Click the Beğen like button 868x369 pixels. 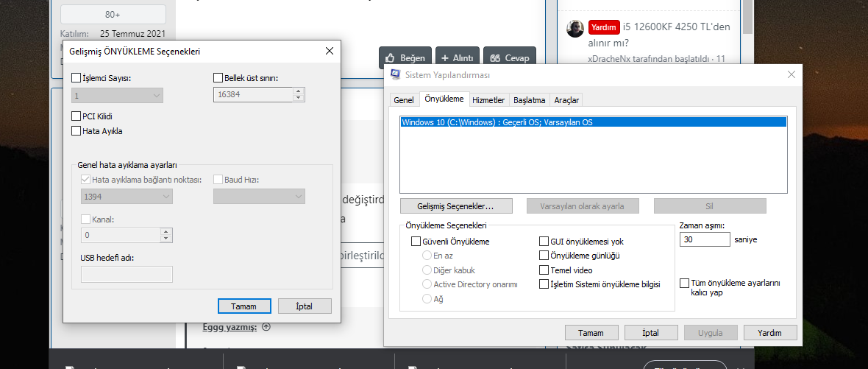[x=405, y=57]
